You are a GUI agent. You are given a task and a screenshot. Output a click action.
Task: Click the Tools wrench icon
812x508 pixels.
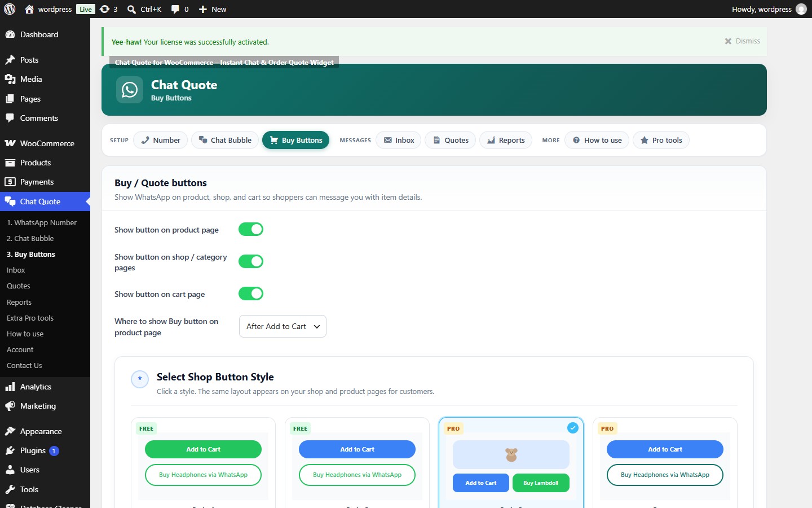pyautogui.click(x=10, y=489)
